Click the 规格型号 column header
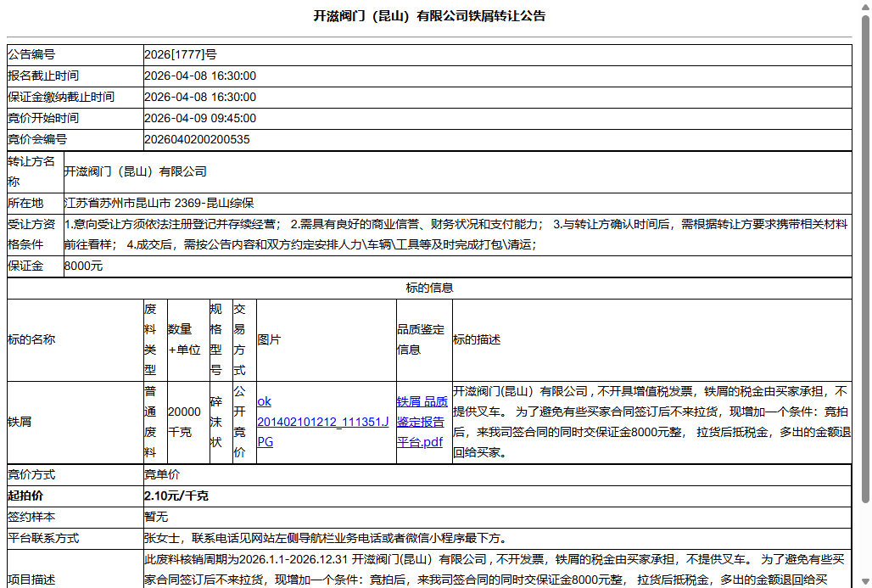 point(215,339)
